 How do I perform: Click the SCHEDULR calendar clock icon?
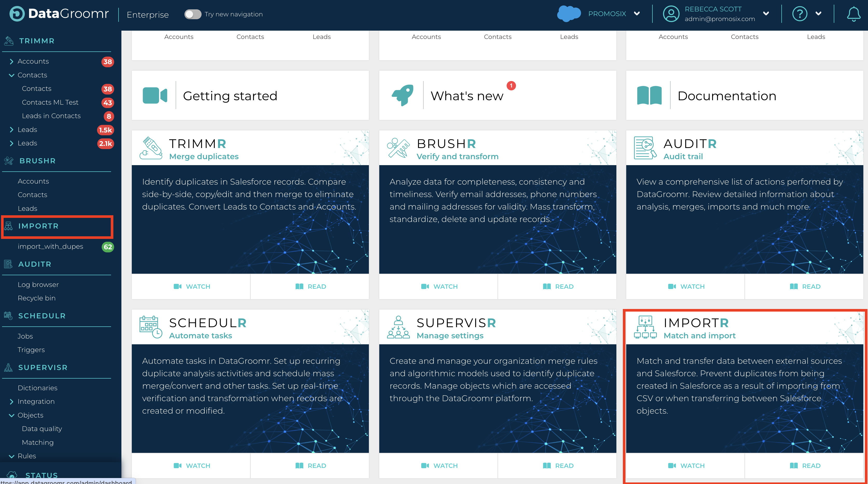[x=151, y=327]
